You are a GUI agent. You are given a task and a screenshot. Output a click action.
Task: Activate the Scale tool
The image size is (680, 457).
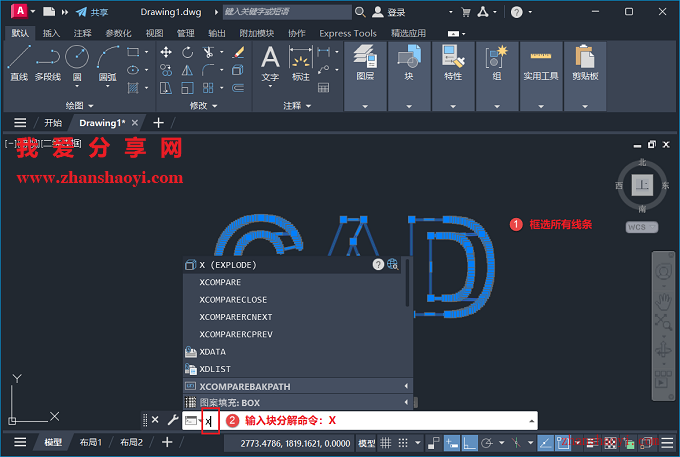click(x=187, y=88)
